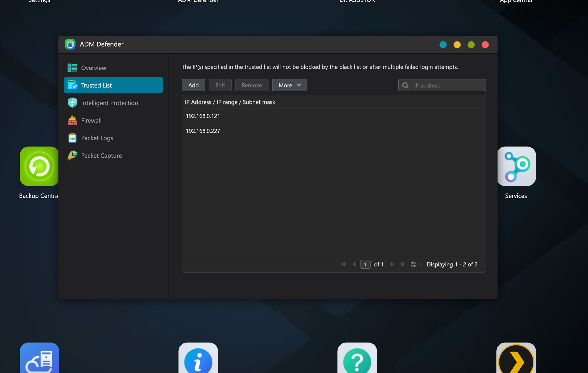
Task: Select the 192.168.0.227 row
Action: [334, 131]
